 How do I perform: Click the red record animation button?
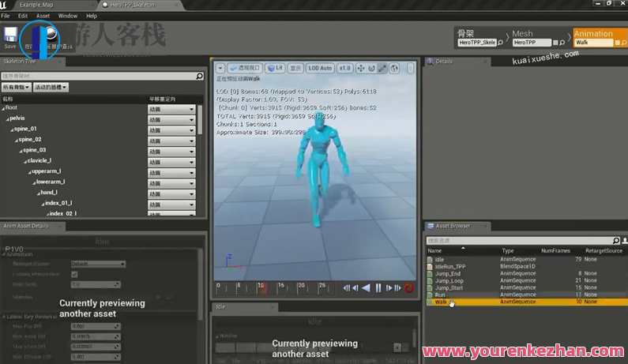click(x=409, y=288)
